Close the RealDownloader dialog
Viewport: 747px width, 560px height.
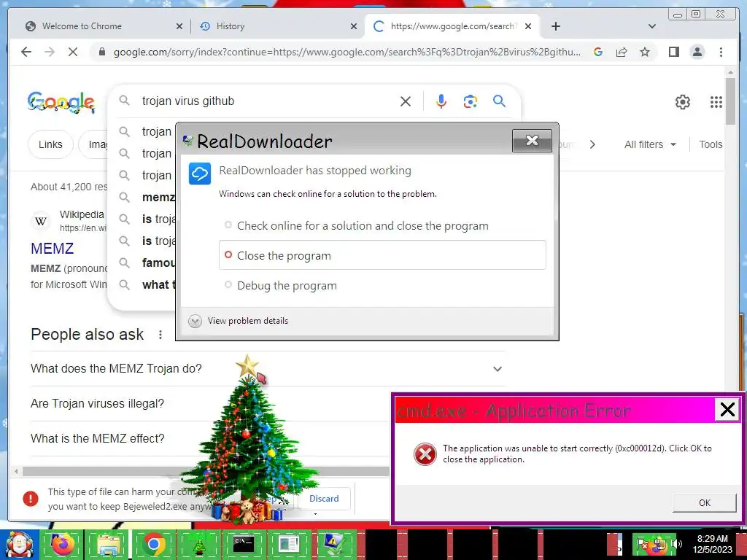click(x=532, y=141)
